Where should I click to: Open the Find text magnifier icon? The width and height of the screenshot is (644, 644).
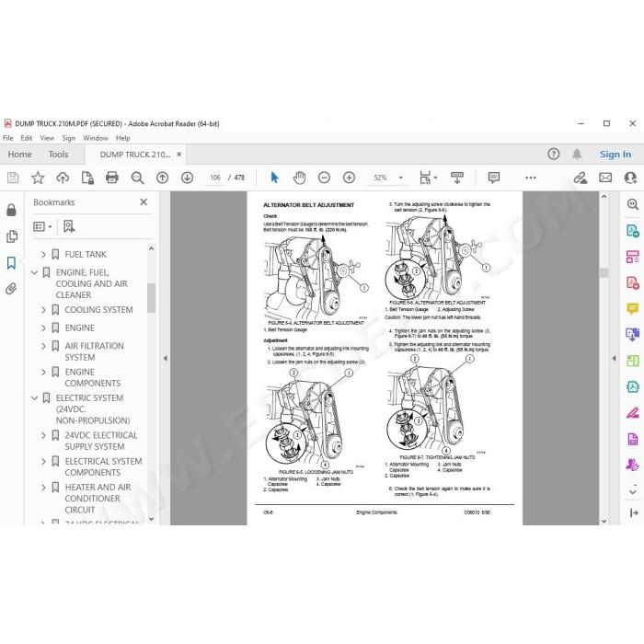[137, 178]
